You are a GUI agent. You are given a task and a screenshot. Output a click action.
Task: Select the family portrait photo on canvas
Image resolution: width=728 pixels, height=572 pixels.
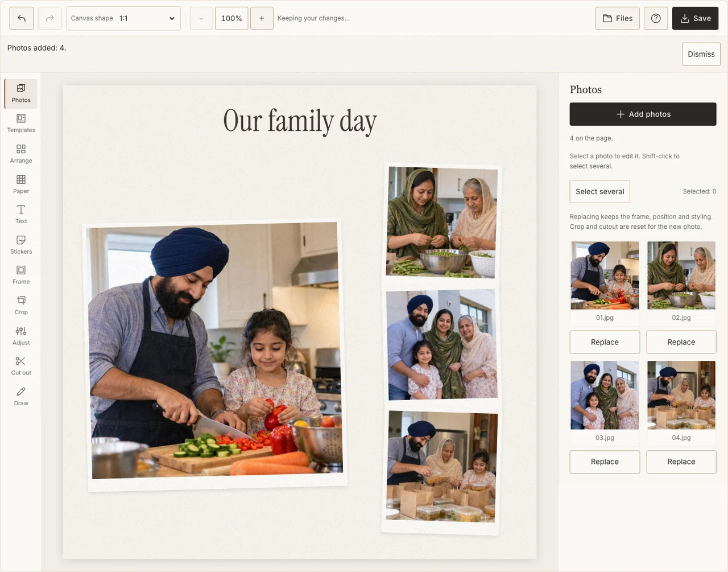pyautogui.click(x=442, y=345)
